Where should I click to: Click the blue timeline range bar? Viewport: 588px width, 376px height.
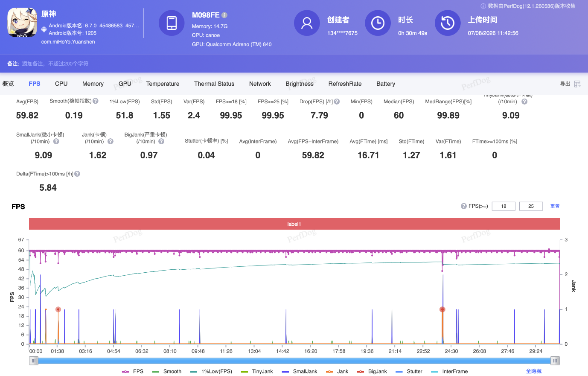point(294,361)
